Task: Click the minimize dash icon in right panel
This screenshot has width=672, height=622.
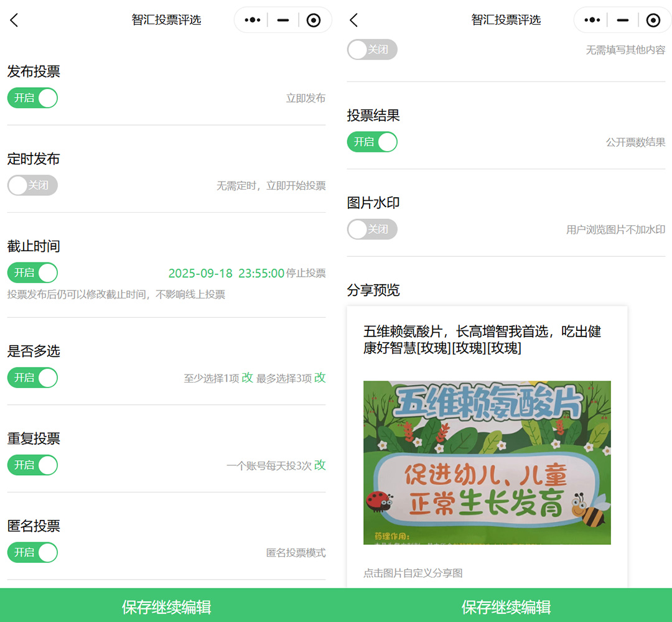Action: [622, 20]
